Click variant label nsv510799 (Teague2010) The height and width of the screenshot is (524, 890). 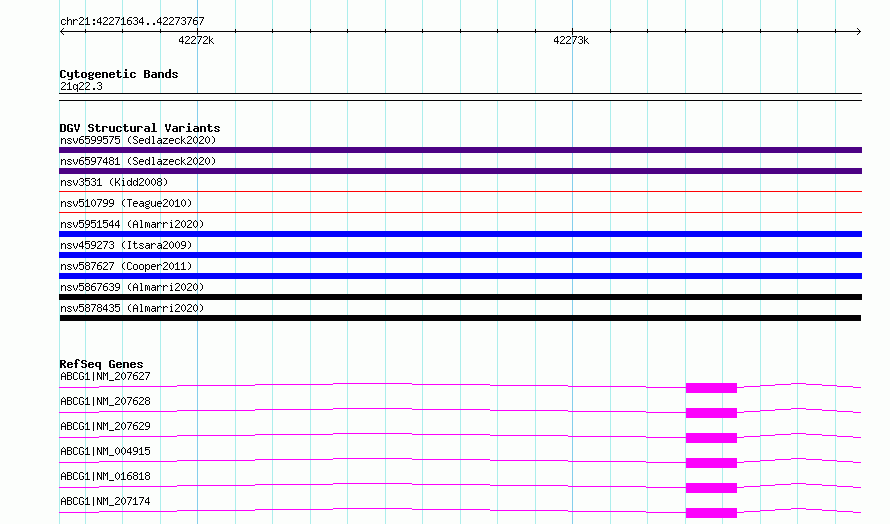click(x=126, y=203)
